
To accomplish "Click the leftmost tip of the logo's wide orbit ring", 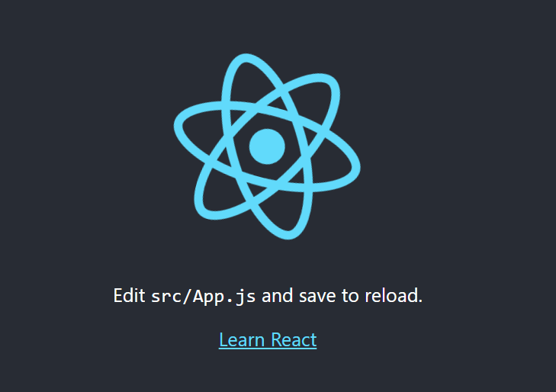I will click(178, 126).
